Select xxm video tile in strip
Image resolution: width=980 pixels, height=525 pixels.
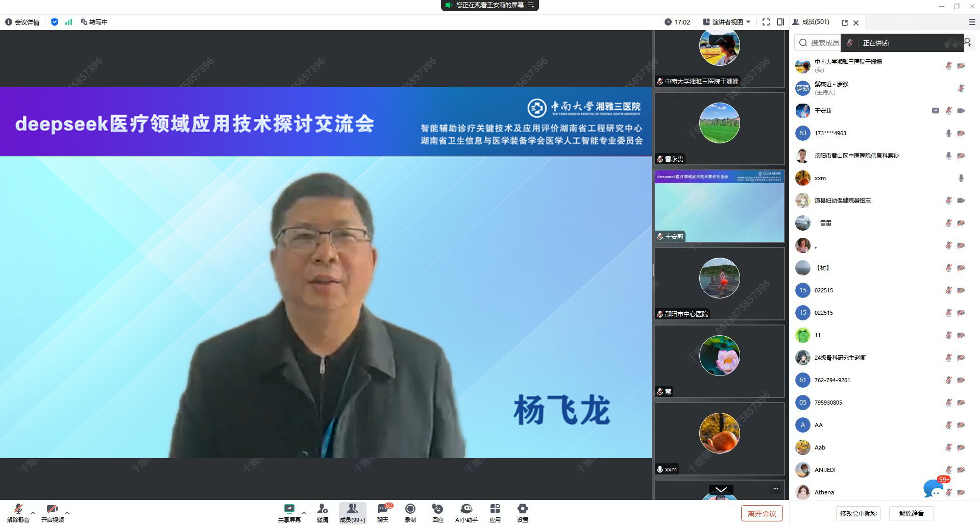719,439
